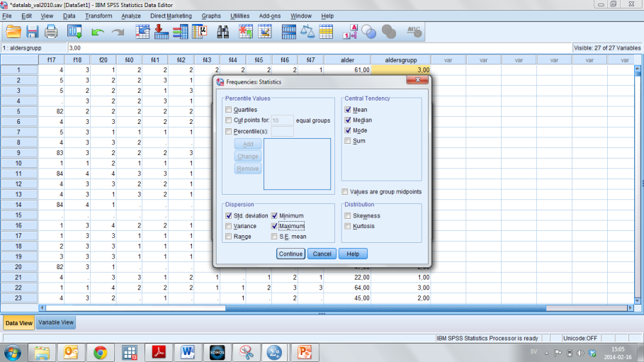
Task: Uncheck the Mode checkbox
Action: pos(348,130)
